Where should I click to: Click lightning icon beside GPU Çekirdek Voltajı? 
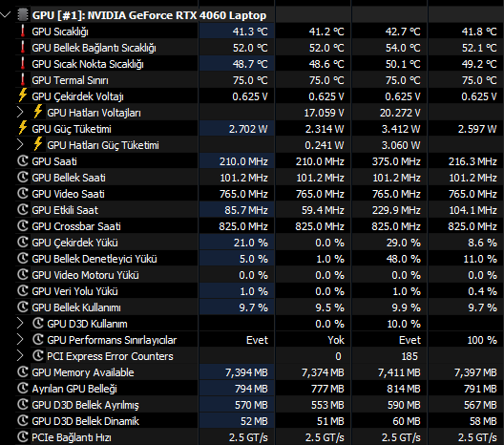coord(23,95)
